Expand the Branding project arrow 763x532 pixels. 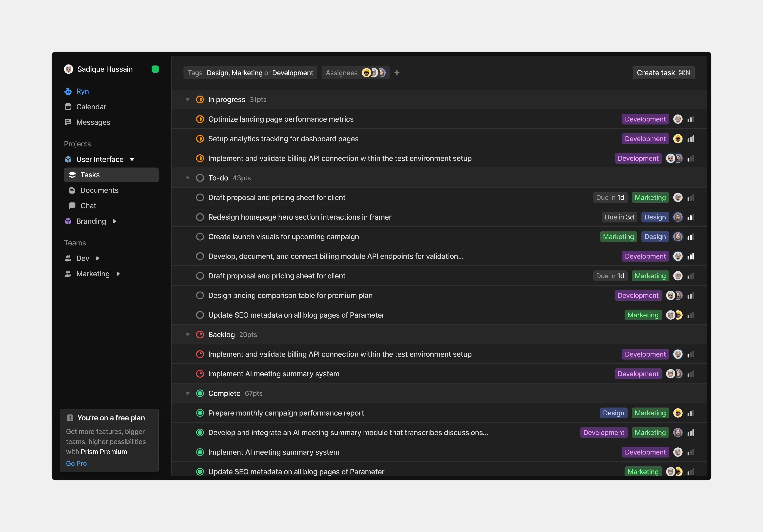(114, 221)
